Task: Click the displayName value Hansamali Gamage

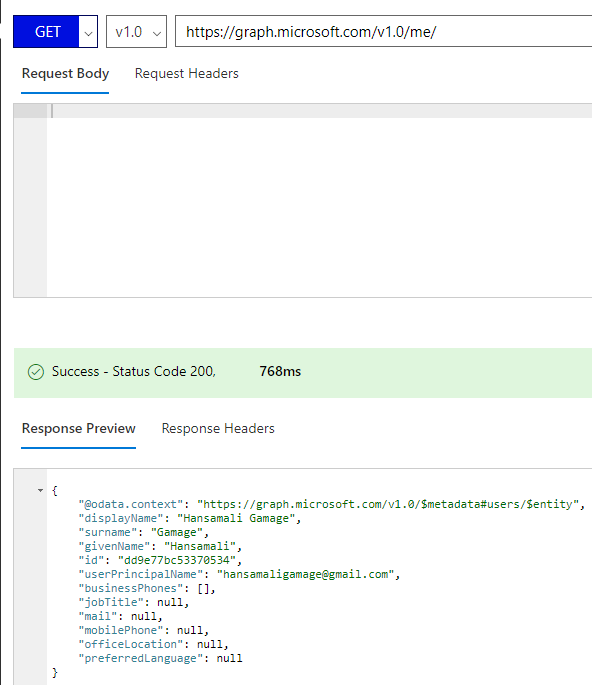Action: coord(236,518)
